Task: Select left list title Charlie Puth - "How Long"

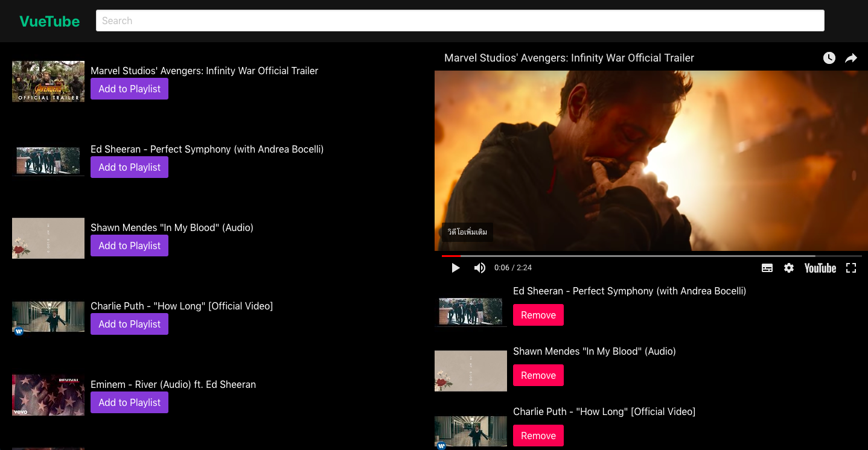Action: pos(182,306)
